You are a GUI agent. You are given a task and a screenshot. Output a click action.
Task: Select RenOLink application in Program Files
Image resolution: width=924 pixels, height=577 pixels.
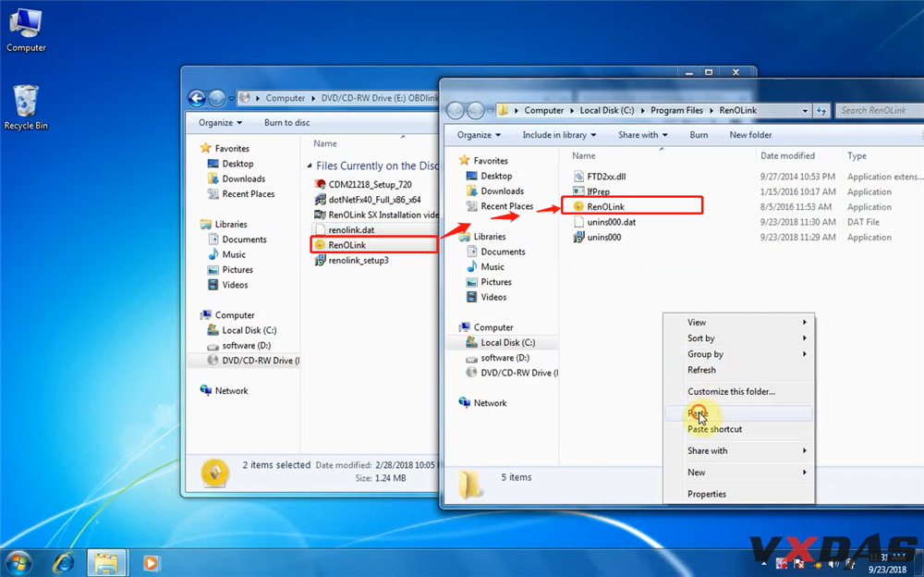[x=606, y=206]
